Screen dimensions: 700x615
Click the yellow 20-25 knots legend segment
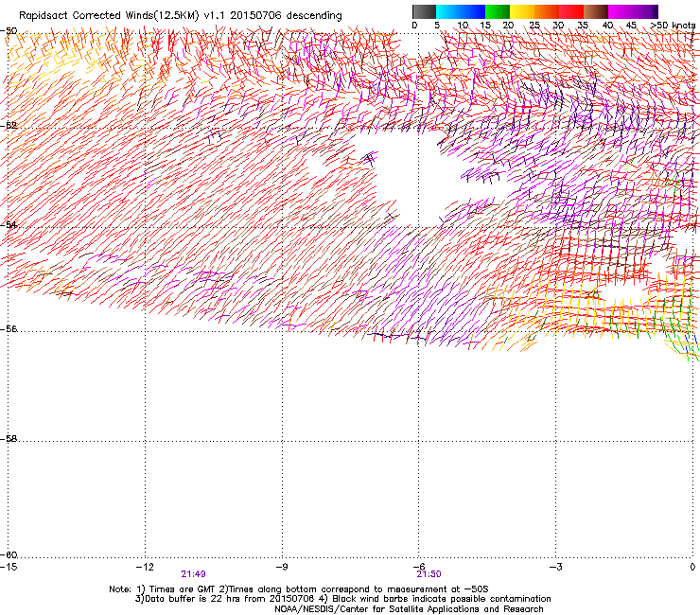tap(522, 11)
